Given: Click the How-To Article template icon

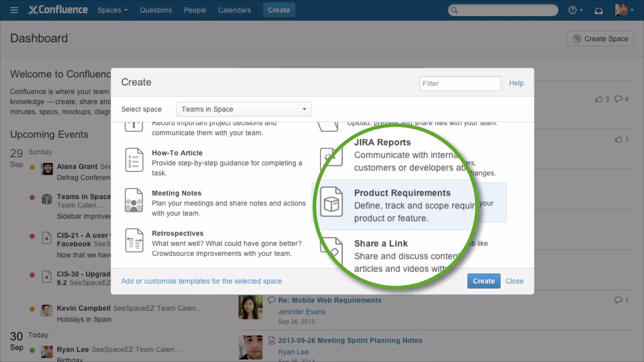Looking at the screenshot, I should coord(134,160).
